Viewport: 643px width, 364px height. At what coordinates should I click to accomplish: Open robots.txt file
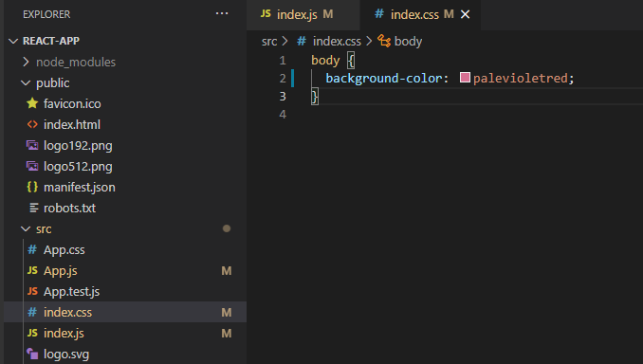coord(70,209)
